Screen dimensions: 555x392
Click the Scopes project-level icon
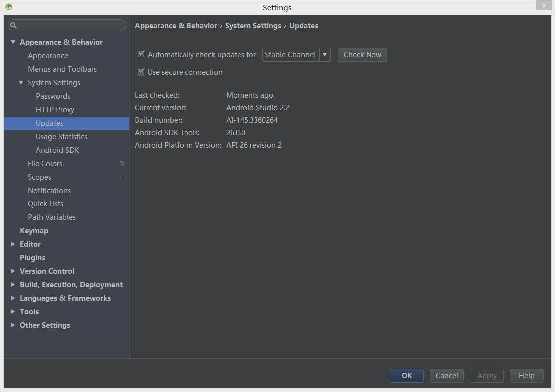pyautogui.click(x=122, y=177)
